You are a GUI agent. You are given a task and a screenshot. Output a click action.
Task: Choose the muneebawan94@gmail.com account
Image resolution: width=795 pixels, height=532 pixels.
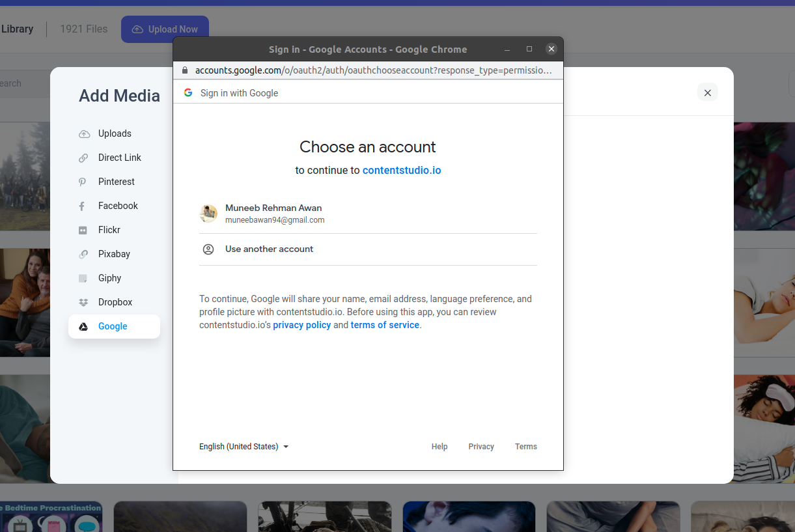point(368,214)
